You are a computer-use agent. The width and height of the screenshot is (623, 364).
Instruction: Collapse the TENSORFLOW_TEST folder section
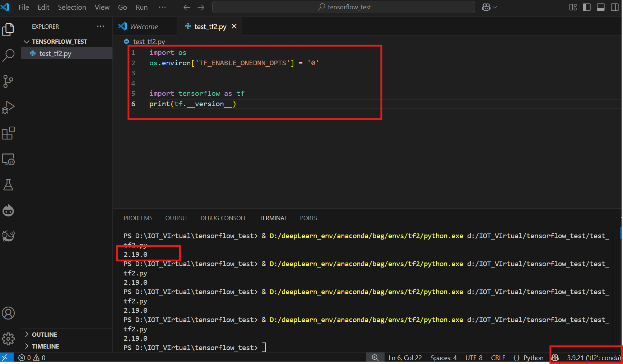coord(67,42)
